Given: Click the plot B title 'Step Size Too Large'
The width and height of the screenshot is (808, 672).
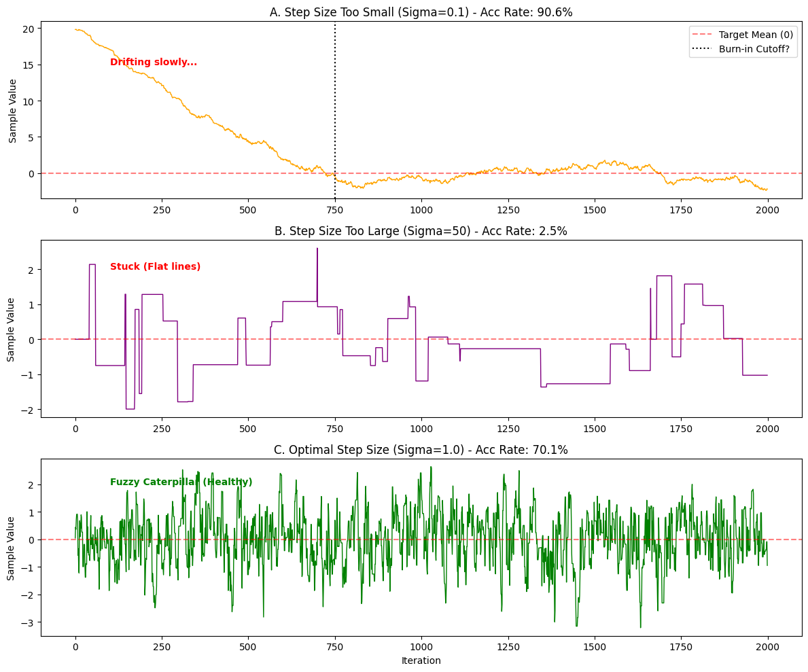Looking at the screenshot, I should click(x=421, y=231).
